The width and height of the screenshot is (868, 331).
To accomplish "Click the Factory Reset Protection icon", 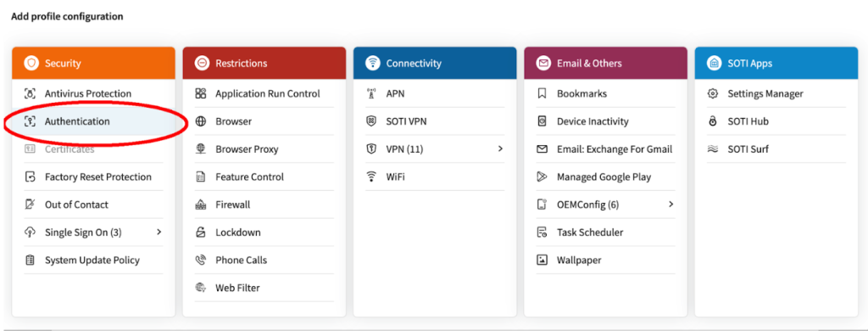I will 30,177.
